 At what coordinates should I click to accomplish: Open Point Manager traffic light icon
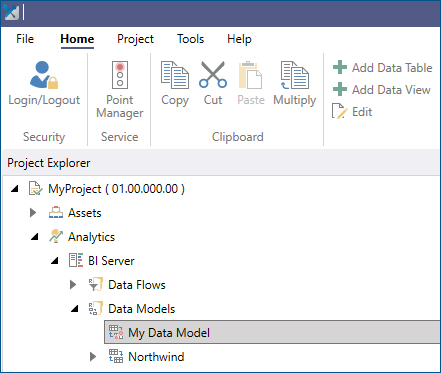[120, 75]
